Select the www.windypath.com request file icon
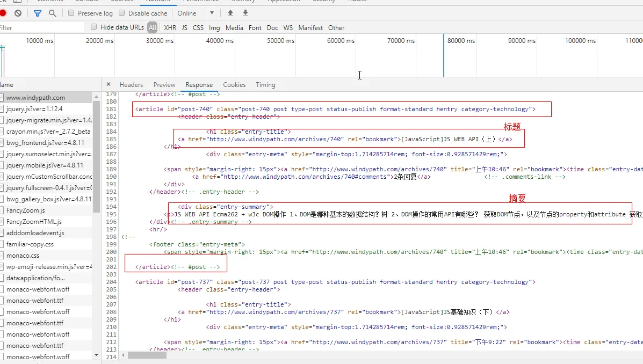The image size is (643, 364). [x=2, y=98]
